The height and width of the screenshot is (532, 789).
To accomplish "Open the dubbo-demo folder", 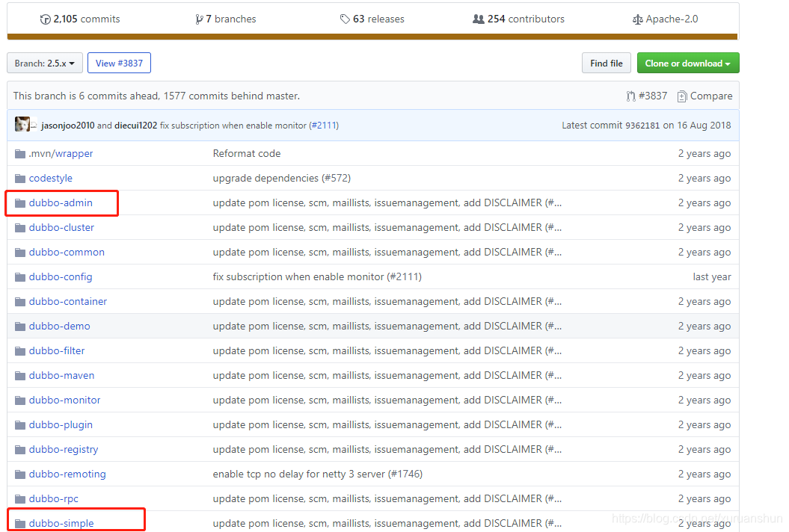I will (x=59, y=326).
